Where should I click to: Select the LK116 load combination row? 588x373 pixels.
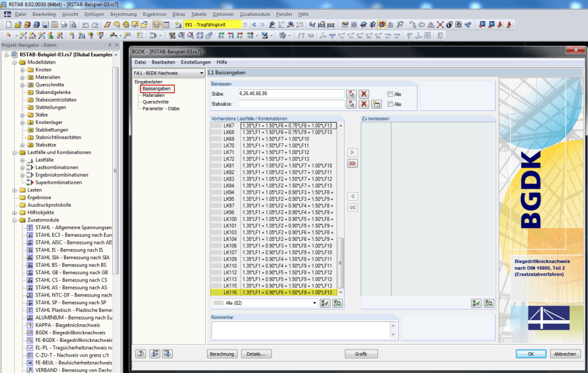pos(274,293)
